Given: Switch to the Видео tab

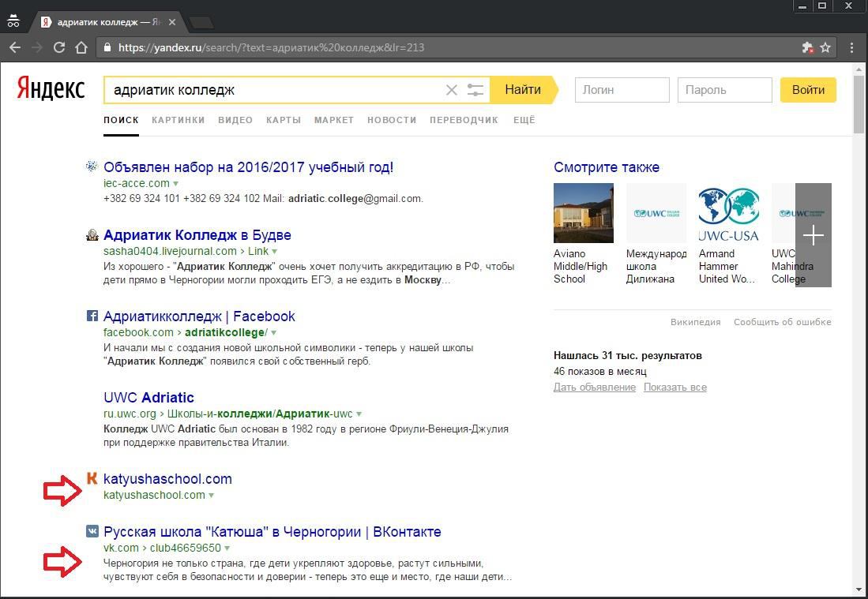Looking at the screenshot, I should point(235,120).
